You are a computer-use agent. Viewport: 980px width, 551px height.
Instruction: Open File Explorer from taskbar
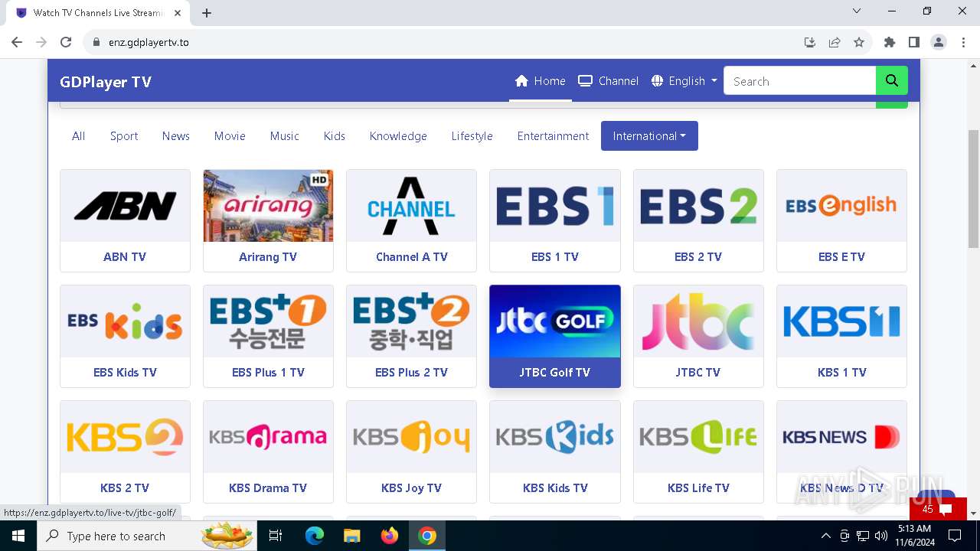click(x=351, y=536)
